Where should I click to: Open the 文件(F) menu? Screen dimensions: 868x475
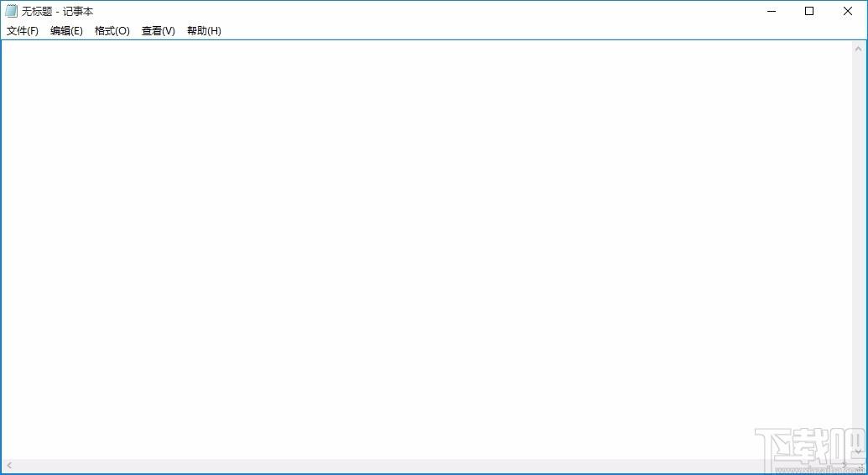coord(23,31)
